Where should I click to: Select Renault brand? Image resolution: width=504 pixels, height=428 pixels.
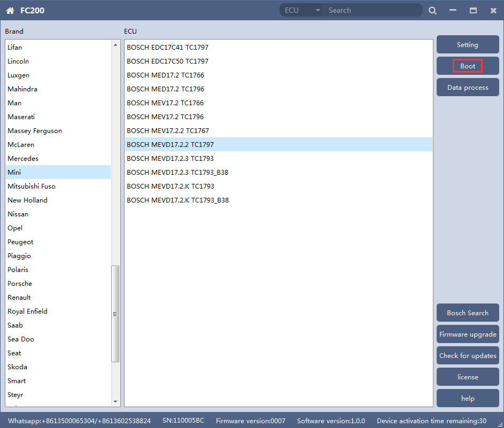(58, 298)
